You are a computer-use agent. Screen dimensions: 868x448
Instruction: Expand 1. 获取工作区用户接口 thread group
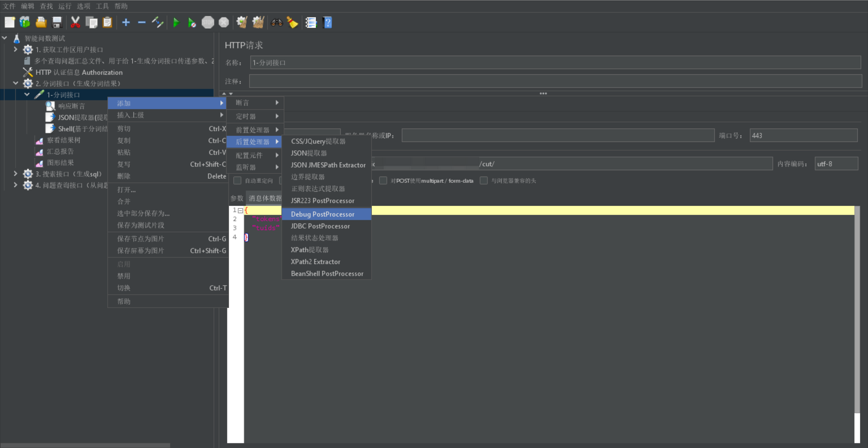pyautogui.click(x=16, y=49)
